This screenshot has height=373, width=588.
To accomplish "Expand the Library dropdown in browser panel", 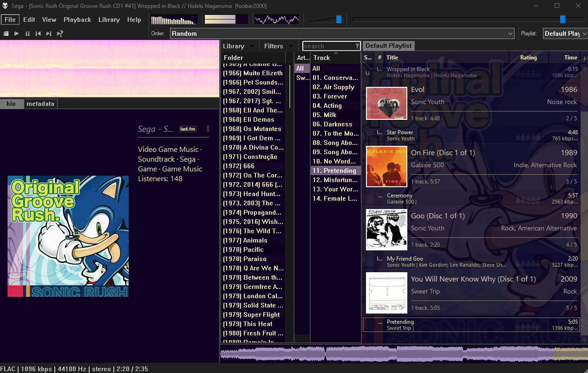I will (239, 46).
